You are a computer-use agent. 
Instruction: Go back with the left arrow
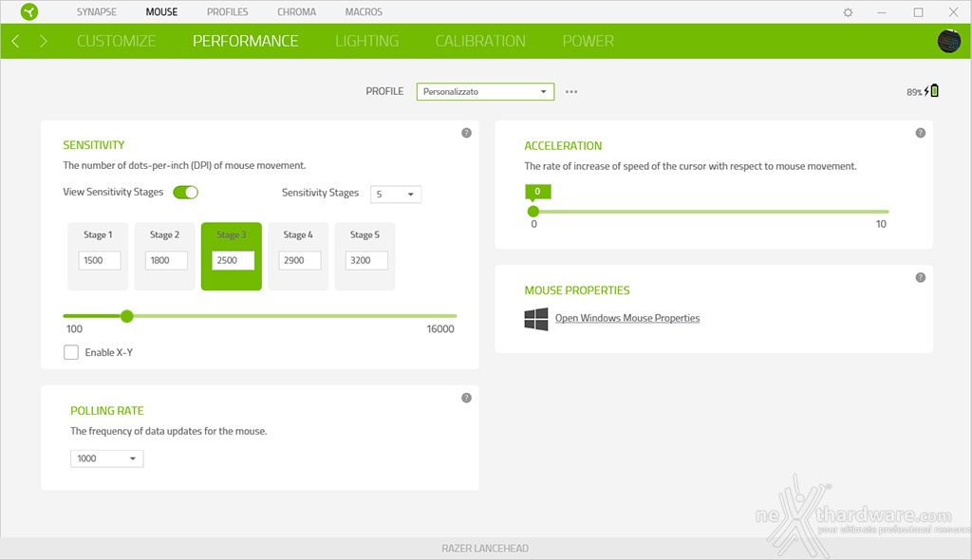coord(15,41)
